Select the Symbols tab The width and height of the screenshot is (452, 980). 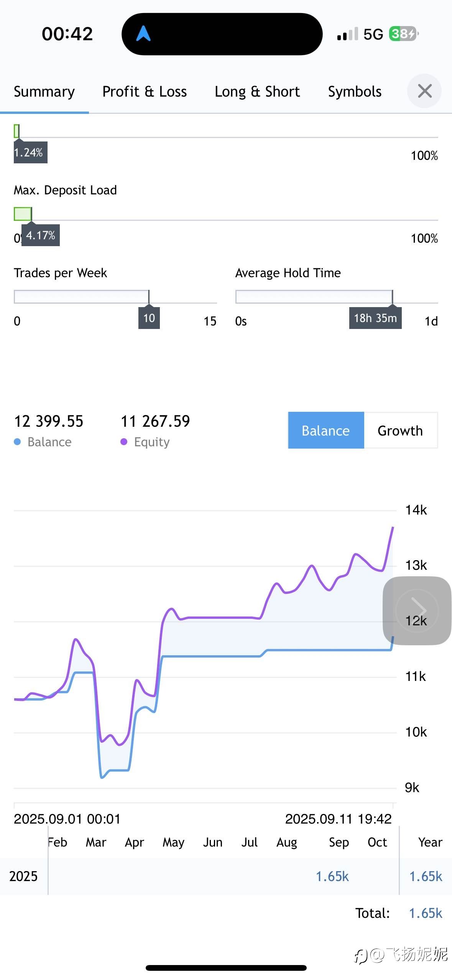click(x=355, y=92)
